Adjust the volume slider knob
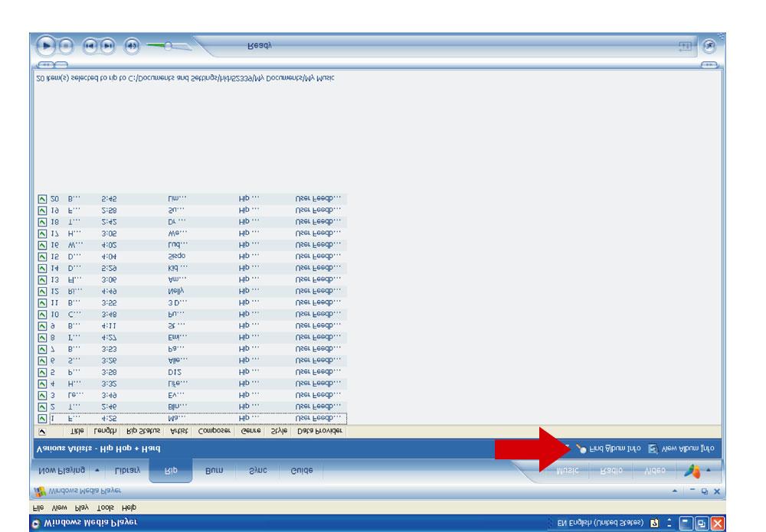This screenshot has width=766, height=532. click(168, 46)
